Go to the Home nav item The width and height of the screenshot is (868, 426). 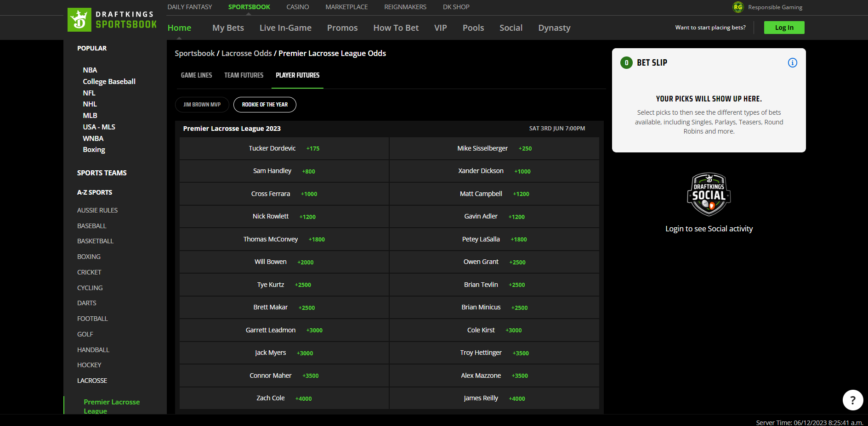coord(179,28)
